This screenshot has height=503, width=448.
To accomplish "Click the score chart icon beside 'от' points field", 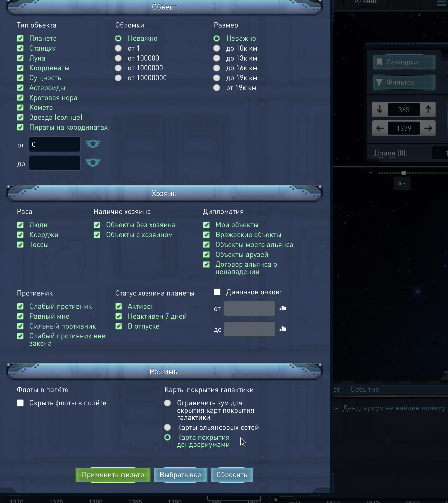I will [x=283, y=308].
